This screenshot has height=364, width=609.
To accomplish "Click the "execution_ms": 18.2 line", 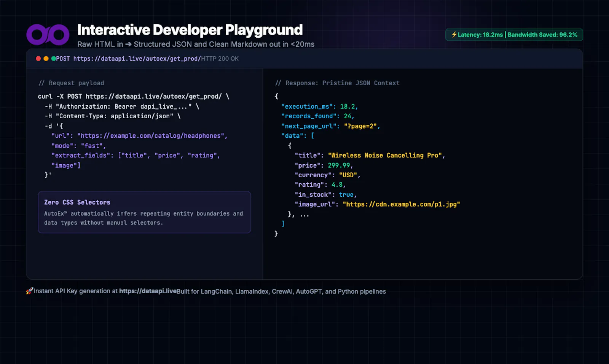I will [x=320, y=106].
